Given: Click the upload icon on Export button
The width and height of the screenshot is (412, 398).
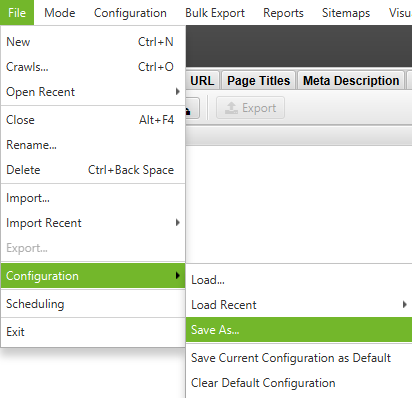Looking at the screenshot, I should [x=231, y=108].
